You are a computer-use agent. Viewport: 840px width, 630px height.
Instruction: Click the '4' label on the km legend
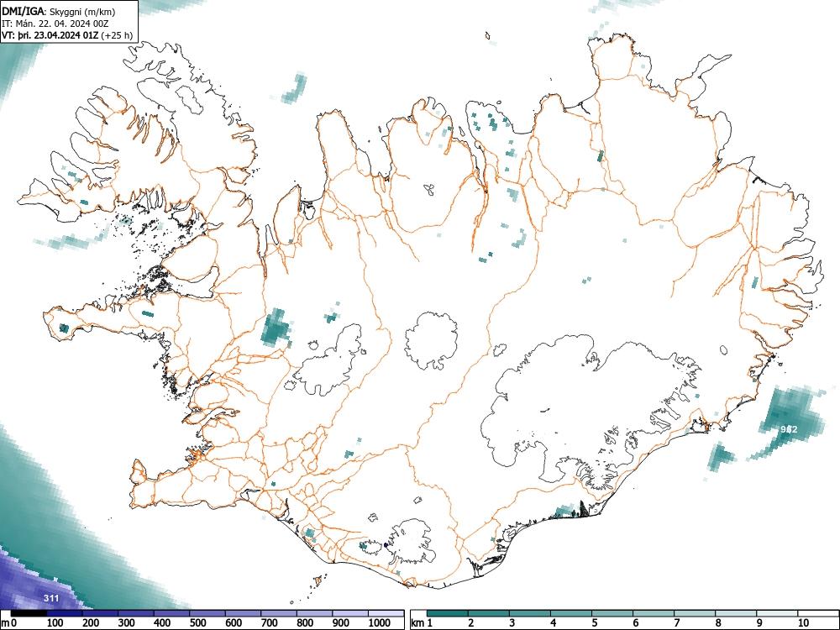[554, 623]
